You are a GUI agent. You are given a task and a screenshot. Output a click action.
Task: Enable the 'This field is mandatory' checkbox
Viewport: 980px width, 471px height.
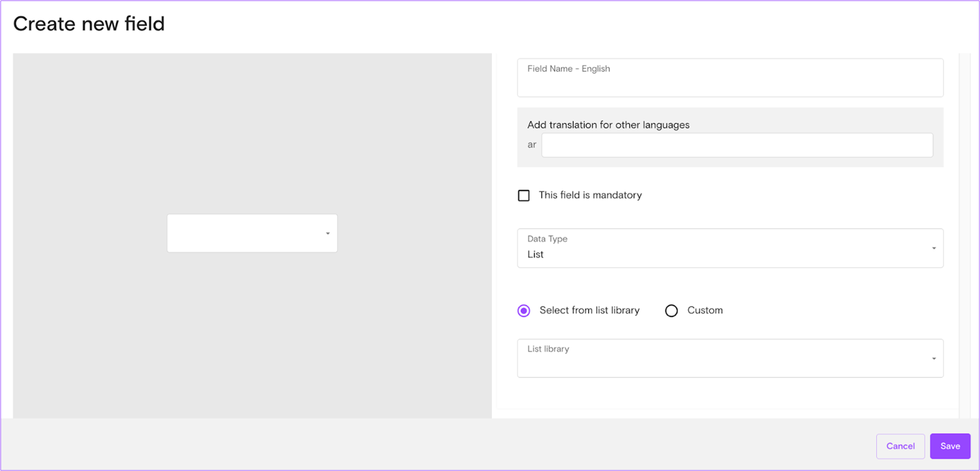[x=524, y=195]
